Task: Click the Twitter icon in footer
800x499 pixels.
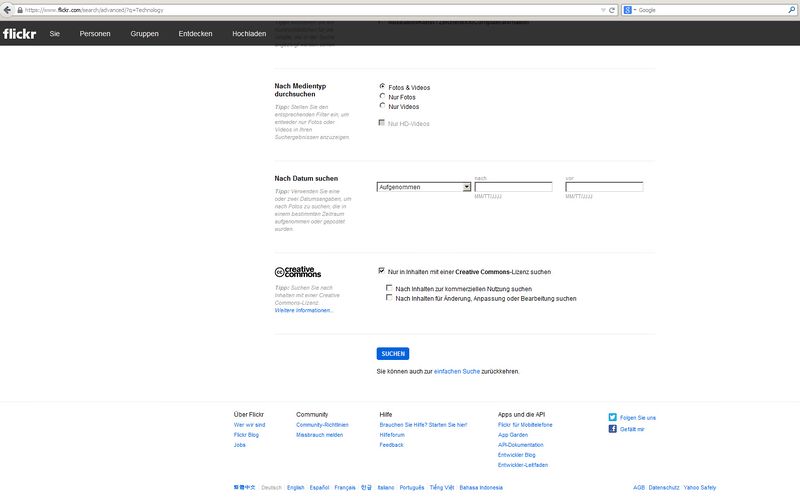Action: (613, 417)
